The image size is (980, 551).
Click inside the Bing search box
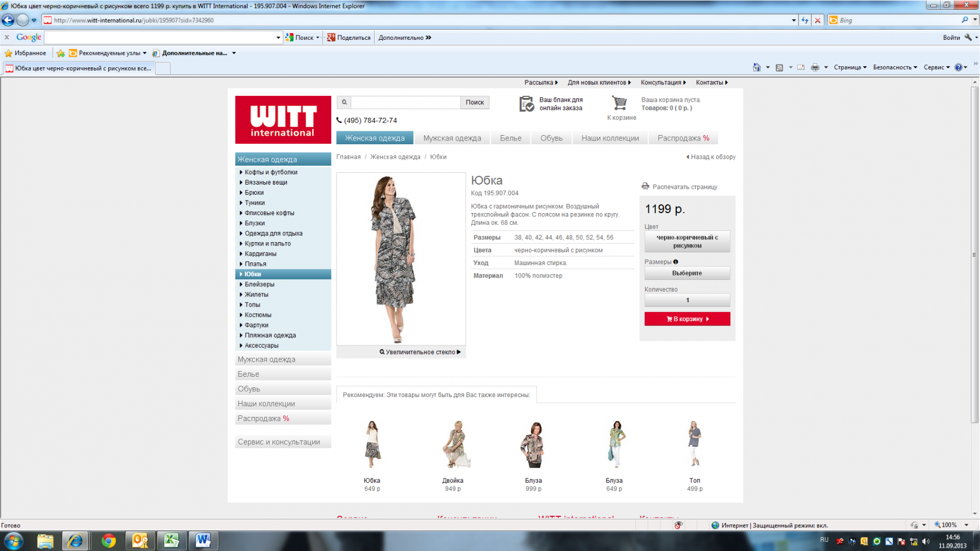coord(898,20)
